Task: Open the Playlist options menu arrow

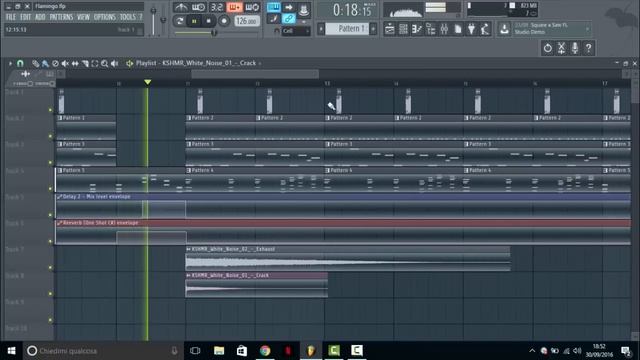Action: 10,63
